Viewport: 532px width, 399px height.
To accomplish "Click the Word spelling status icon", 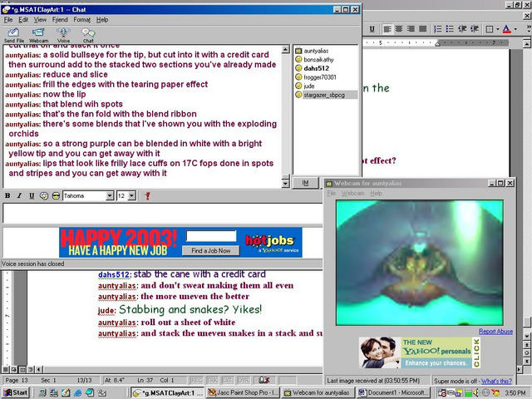I will click(x=264, y=381).
